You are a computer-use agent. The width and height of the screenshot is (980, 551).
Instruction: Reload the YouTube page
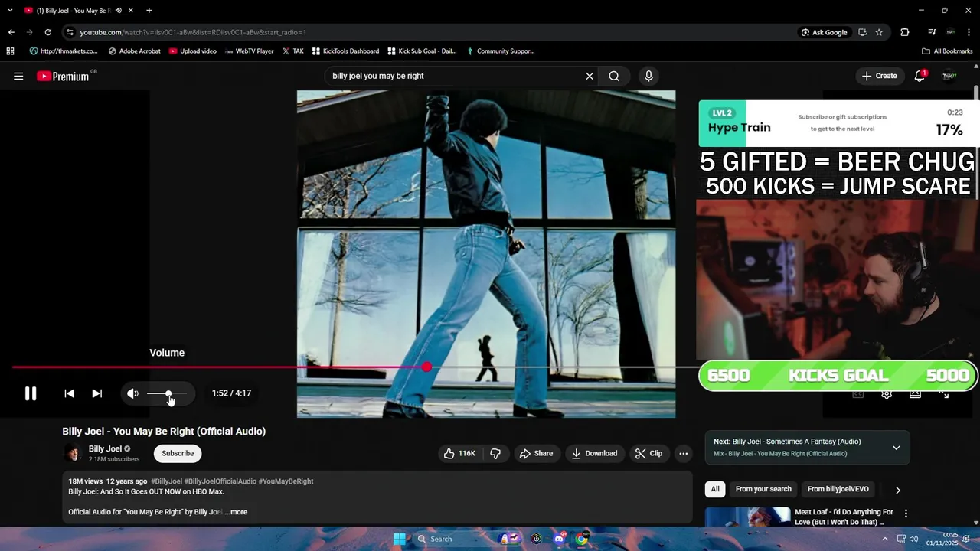(47, 32)
